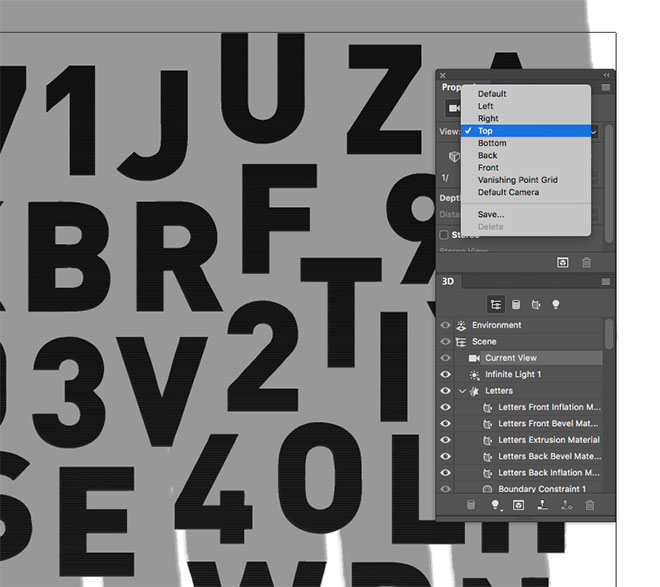Image resolution: width=660 pixels, height=587 pixels.
Task: Toggle visibility of Scene
Action: pyautogui.click(x=445, y=341)
